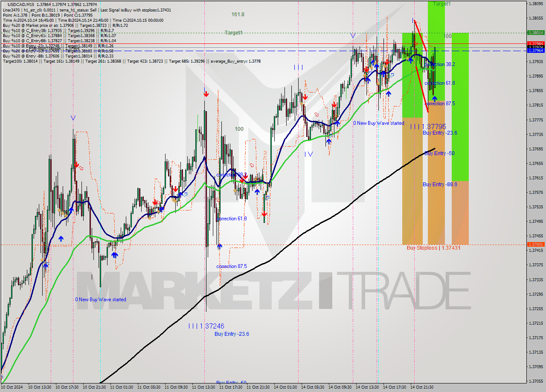The width and height of the screenshot is (546, 392).
Task: Click the 1.37215 price axis label
Action: (x=536, y=323)
